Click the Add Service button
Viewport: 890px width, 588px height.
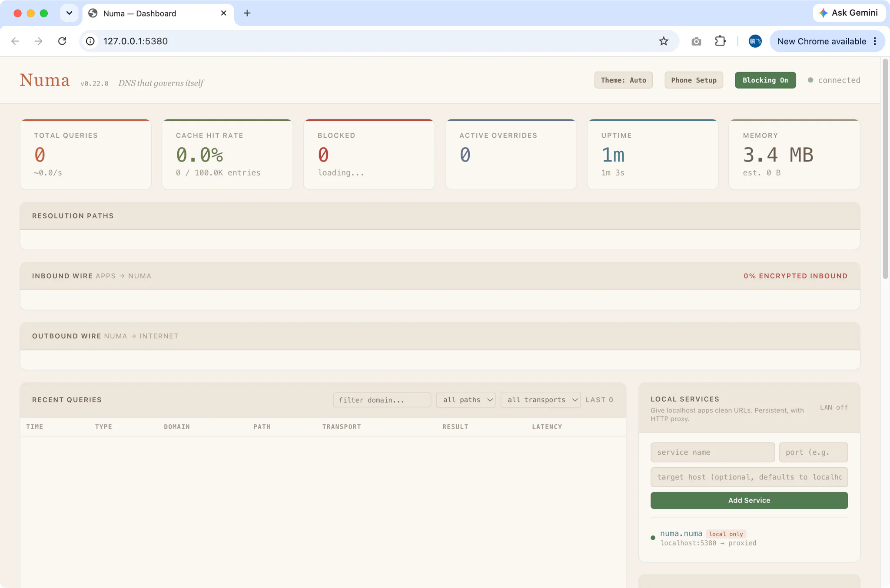click(x=749, y=500)
